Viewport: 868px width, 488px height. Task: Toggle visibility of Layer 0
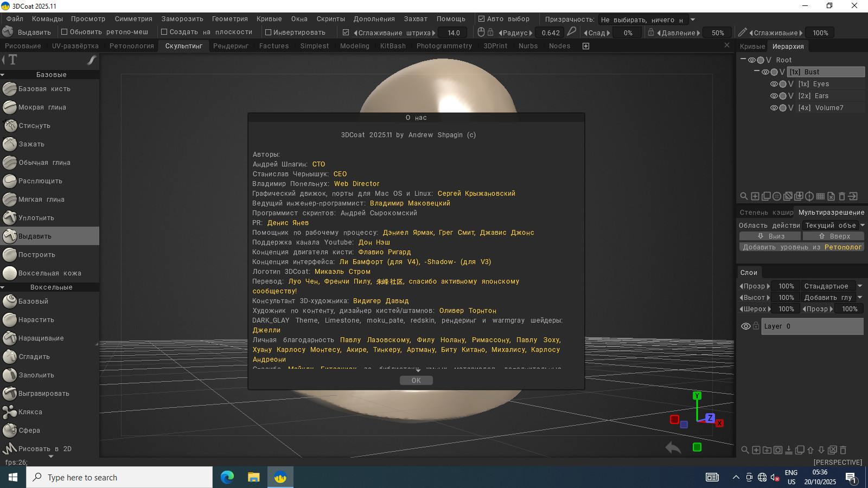click(746, 326)
